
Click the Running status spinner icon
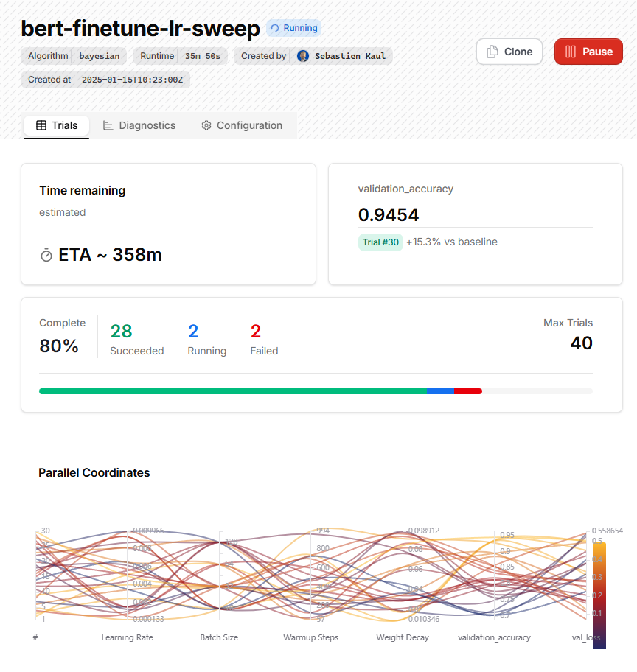(x=275, y=28)
